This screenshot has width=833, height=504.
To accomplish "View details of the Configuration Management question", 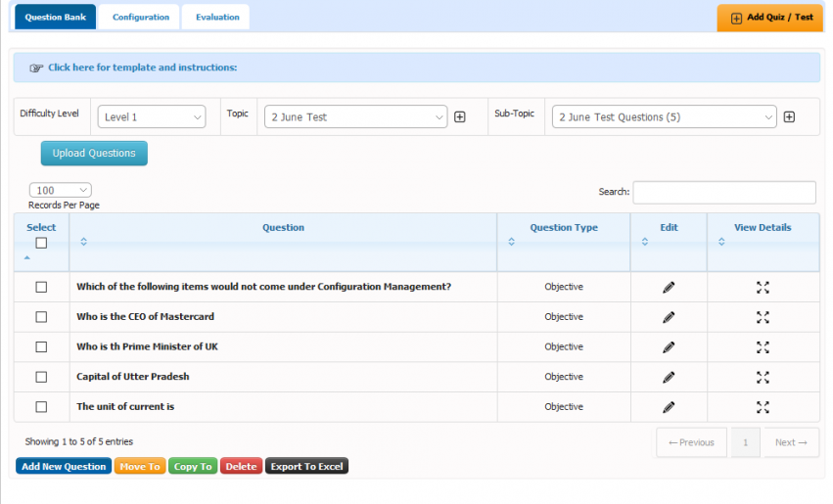I will (x=763, y=288).
